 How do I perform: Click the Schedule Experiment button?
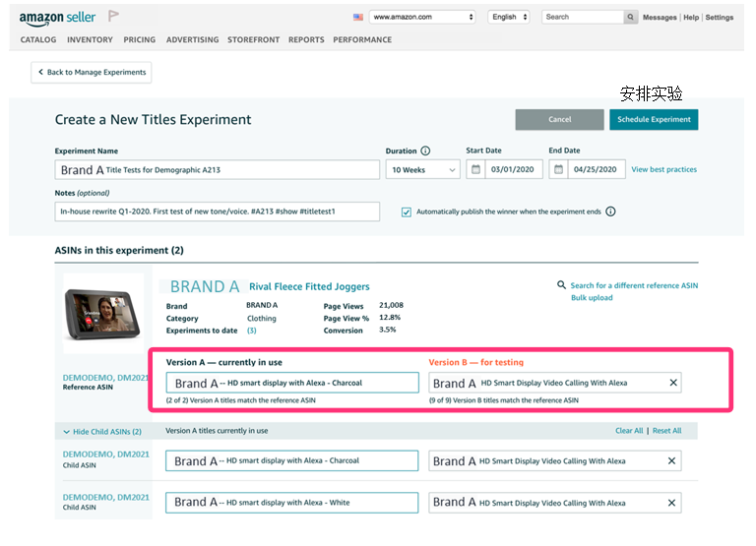pos(654,119)
